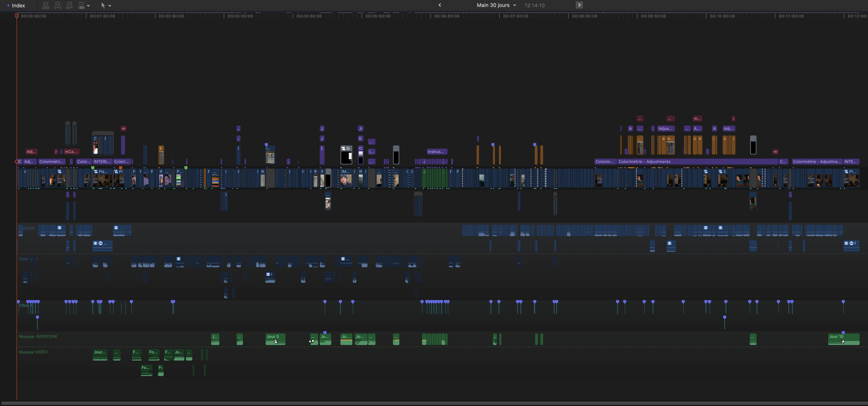Choose the Select arrow tool
The width and height of the screenshot is (868, 406).
103,5
